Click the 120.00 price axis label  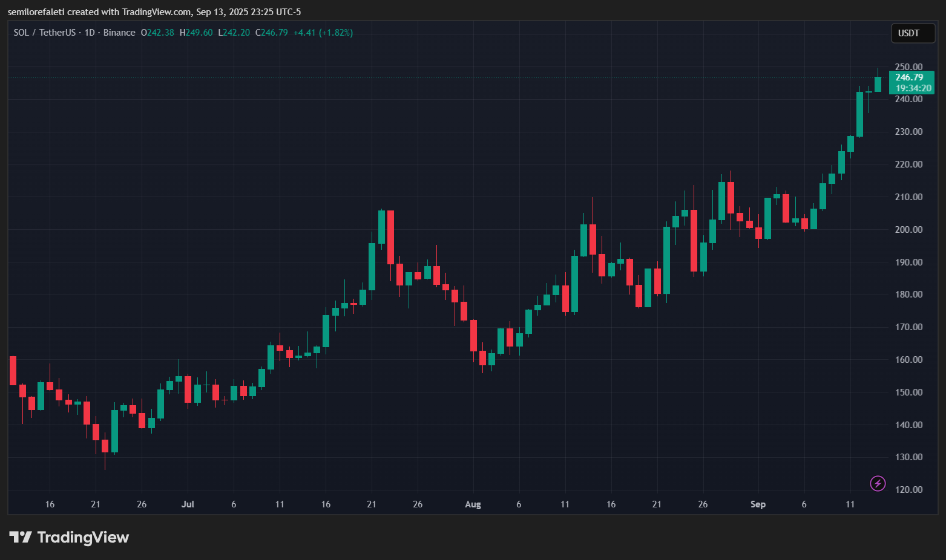point(908,490)
